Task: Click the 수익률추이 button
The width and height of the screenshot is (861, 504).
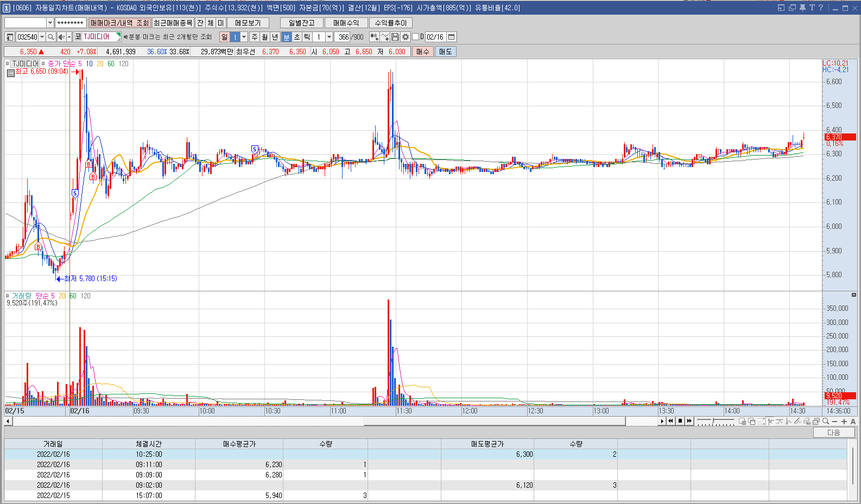Action: pyautogui.click(x=391, y=23)
